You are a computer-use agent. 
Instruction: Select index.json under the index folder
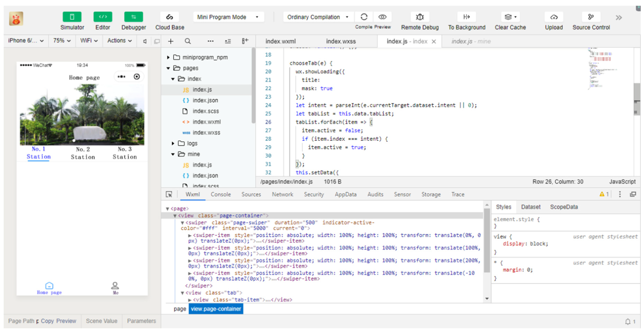coord(205,100)
